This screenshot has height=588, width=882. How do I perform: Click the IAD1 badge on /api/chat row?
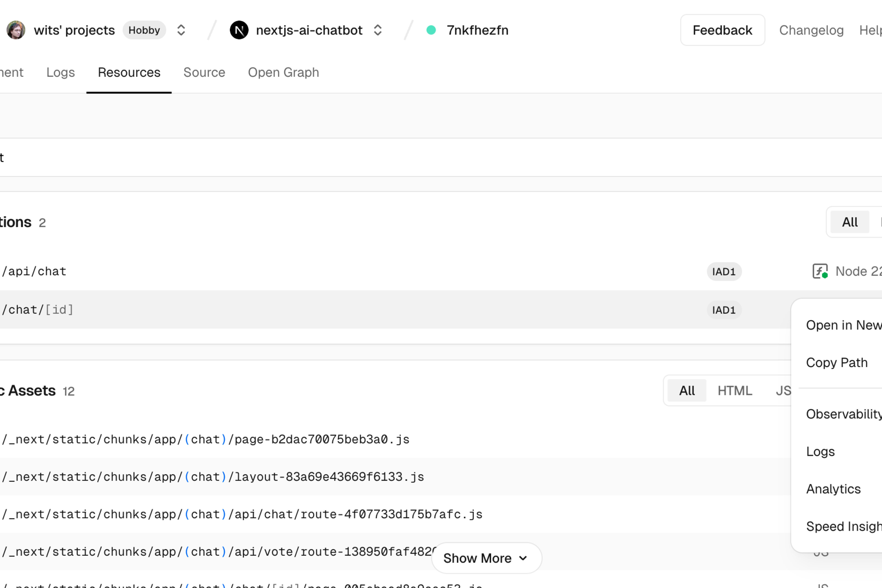724,271
